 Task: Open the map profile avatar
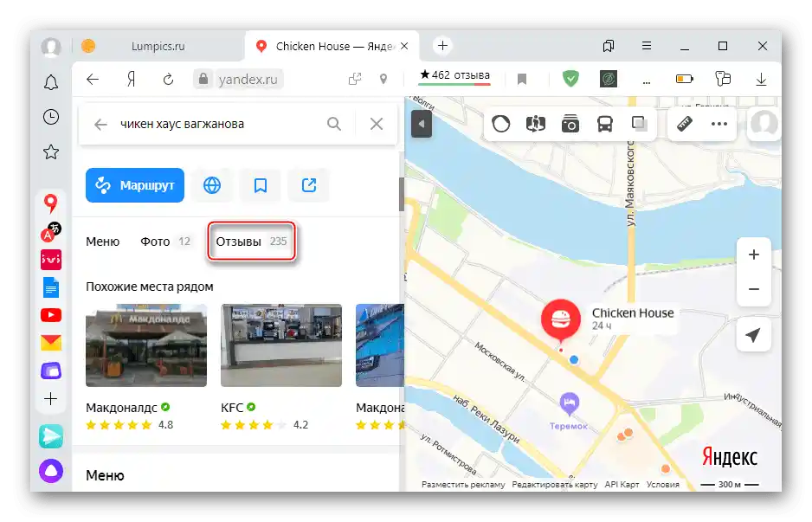tap(764, 124)
